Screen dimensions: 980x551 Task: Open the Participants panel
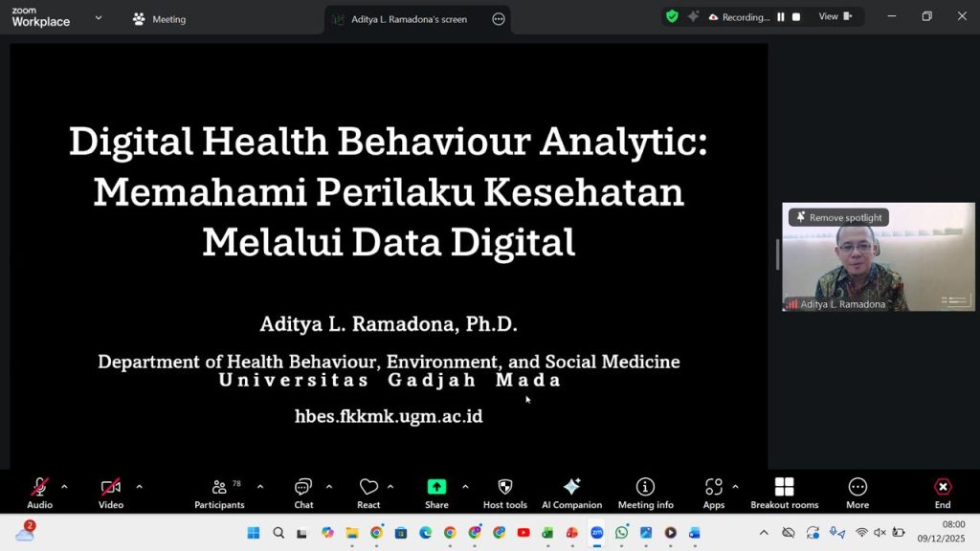point(219,488)
